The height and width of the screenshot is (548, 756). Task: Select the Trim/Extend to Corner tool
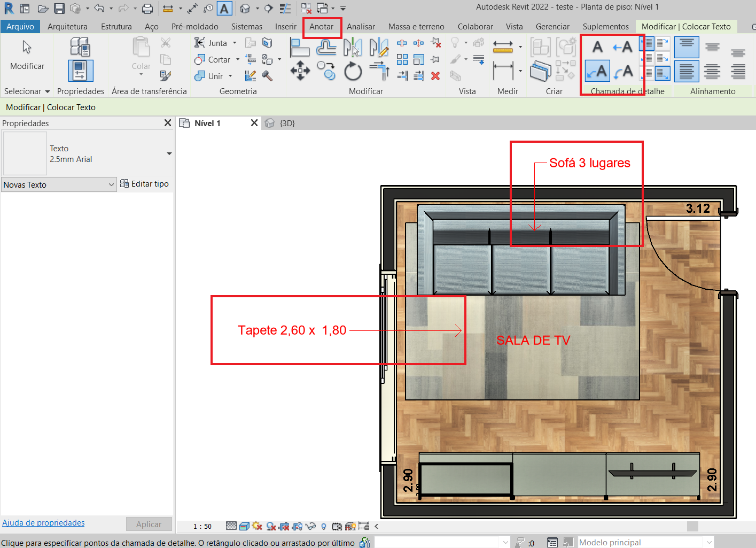pos(379,71)
